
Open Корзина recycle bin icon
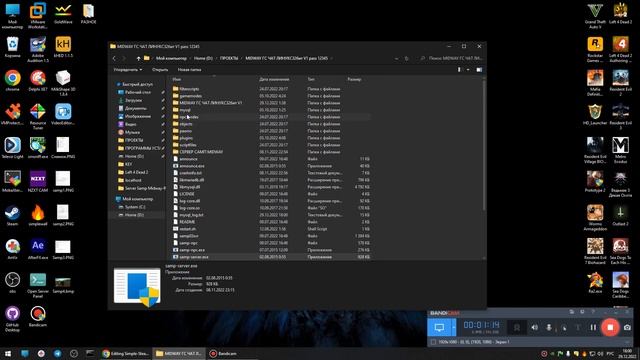point(13,47)
